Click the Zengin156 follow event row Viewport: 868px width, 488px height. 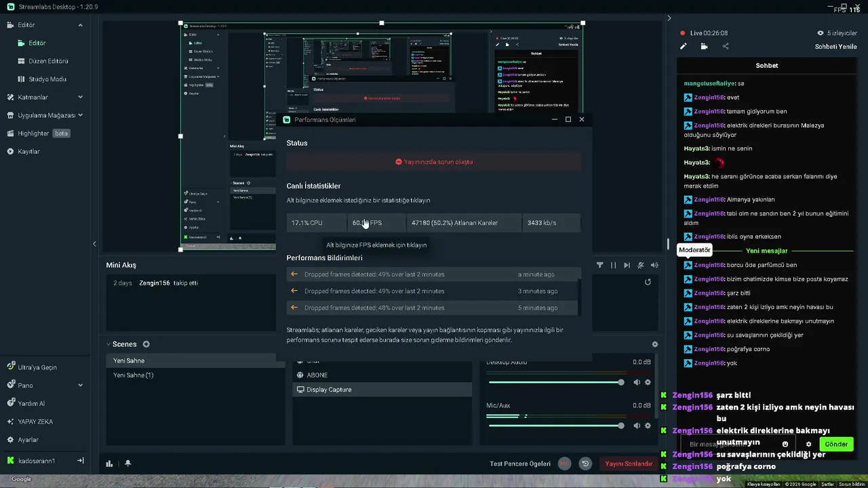click(x=382, y=283)
